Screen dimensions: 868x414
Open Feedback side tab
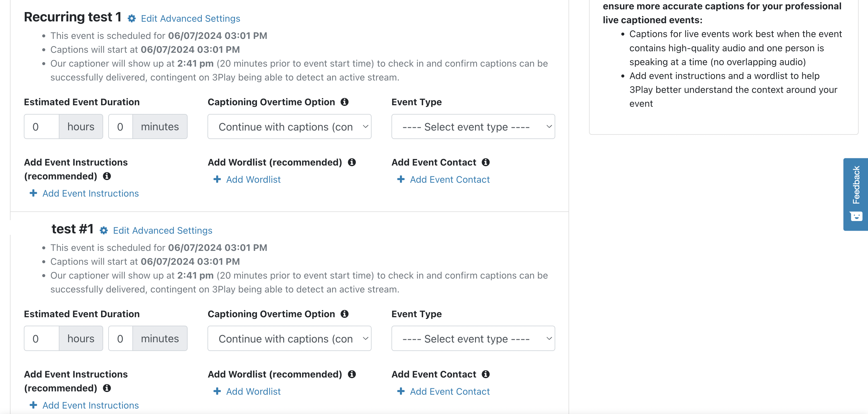(856, 194)
